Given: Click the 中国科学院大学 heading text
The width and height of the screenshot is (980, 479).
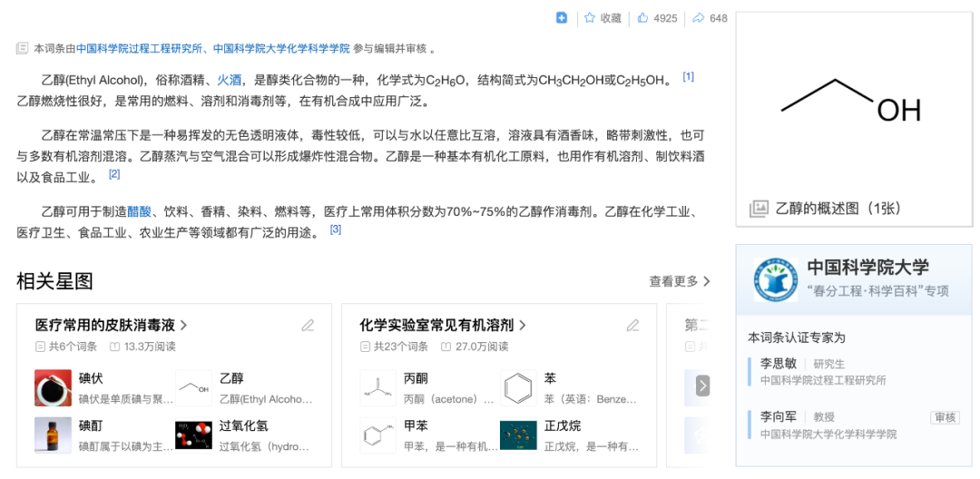Looking at the screenshot, I should [x=868, y=268].
